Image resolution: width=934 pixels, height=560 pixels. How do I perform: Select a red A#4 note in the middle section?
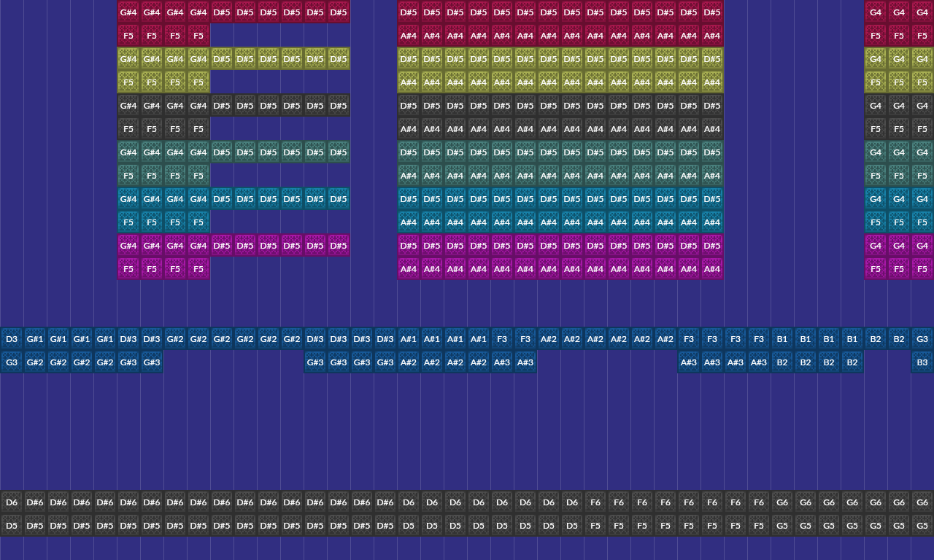coord(409,35)
